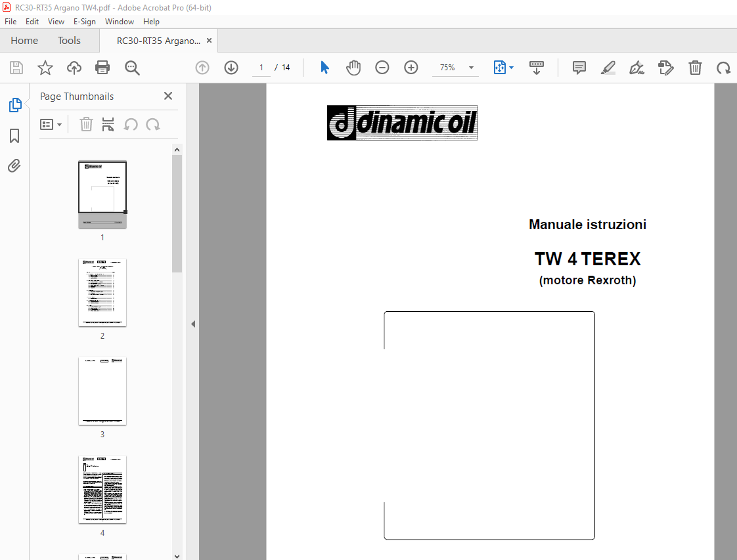Image resolution: width=737 pixels, height=560 pixels.
Task: Open thumbnails panel options dropdown
Action: point(51,125)
